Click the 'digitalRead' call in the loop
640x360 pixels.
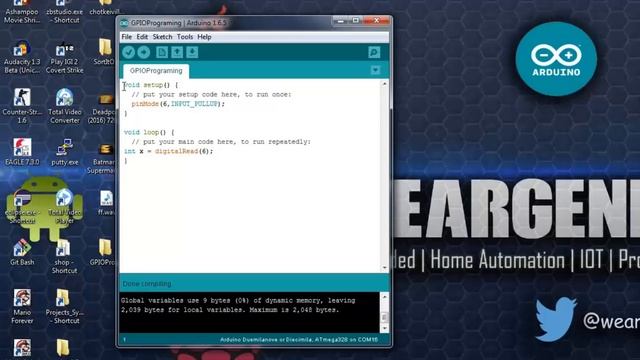pos(177,151)
